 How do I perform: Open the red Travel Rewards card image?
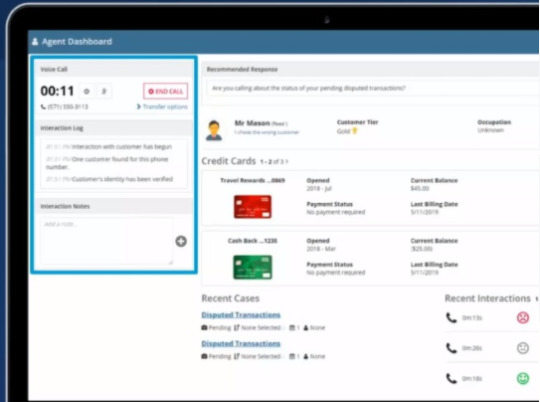click(x=252, y=207)
